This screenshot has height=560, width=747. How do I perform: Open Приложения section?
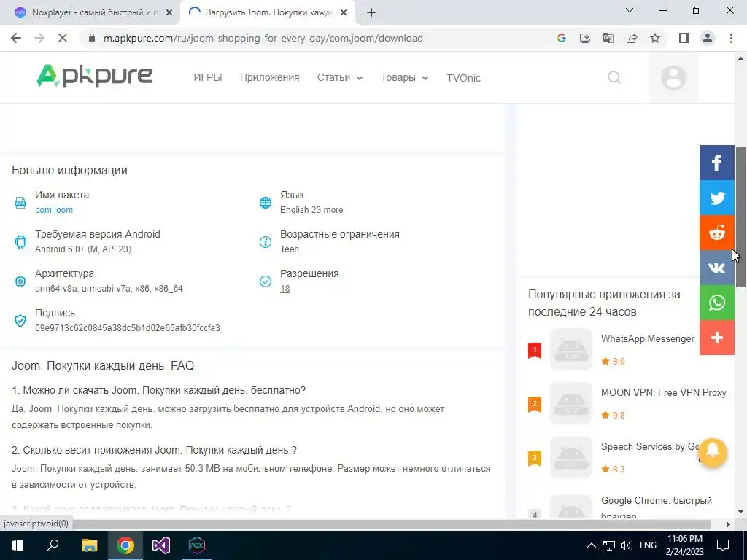[x=270, y=77]
